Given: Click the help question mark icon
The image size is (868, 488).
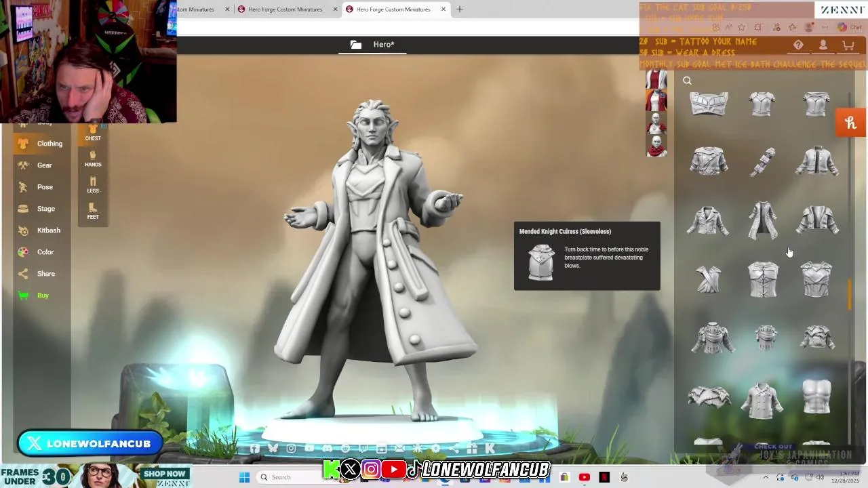Looking at the screenshot, I should 798,45.
